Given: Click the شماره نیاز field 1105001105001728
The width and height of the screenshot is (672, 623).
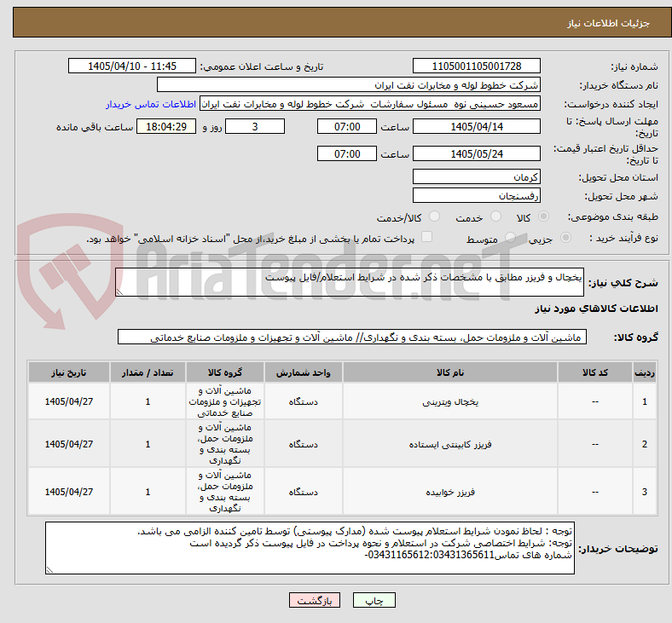Looking at the screenshot, I should (477, 66).
